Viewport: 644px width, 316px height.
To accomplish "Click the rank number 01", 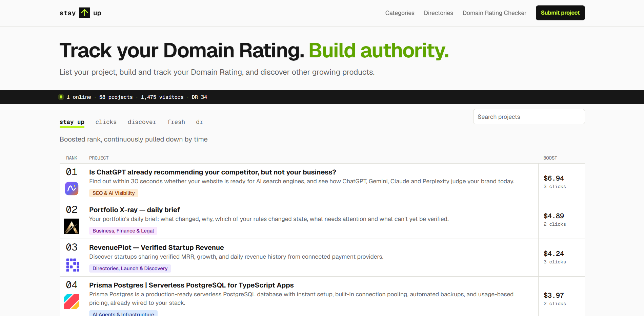I will [72, 172].
